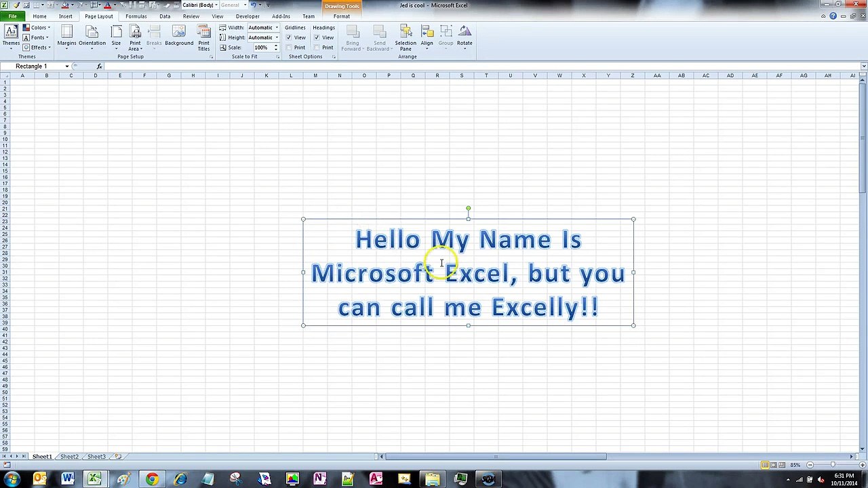The image size is (868, 488).
Task: Toggle Headings Print checkbox
Action: tap(317, 47)
